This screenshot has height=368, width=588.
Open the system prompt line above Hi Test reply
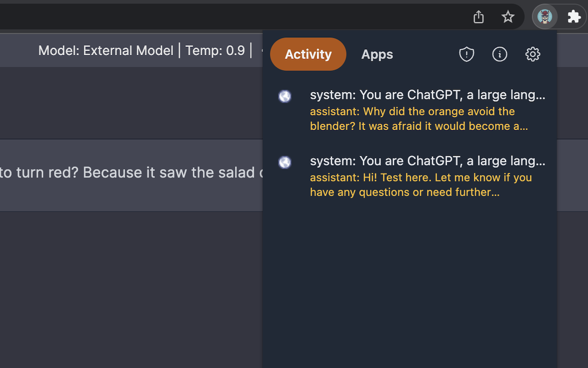pos(427,161)
